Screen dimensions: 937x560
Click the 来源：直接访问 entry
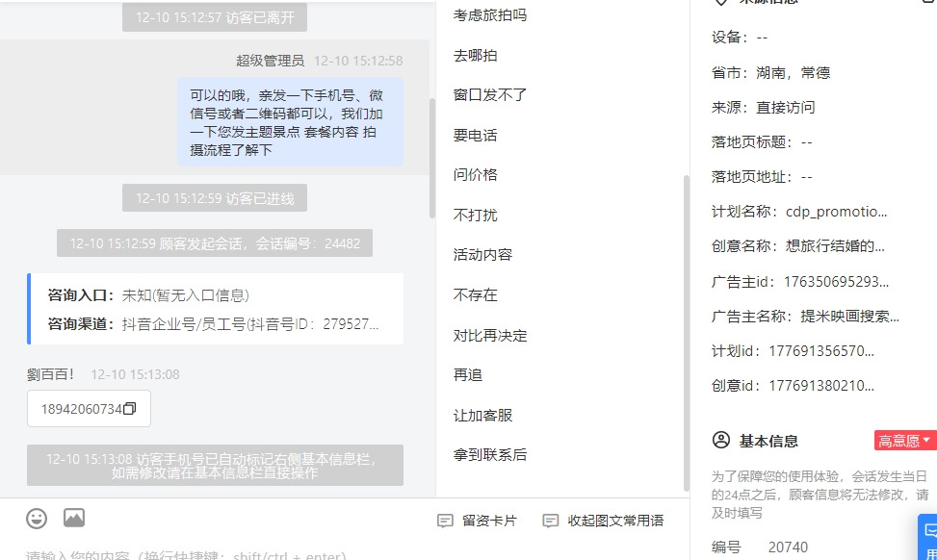pos(763,108)
